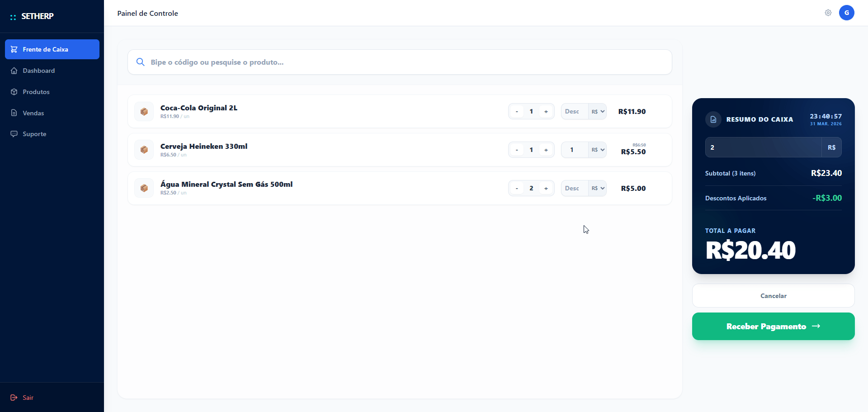This screenshot has height=412, width=868.
Task: Increase Coca-Cola quantity with plus button
Action: tap(546, 112)
